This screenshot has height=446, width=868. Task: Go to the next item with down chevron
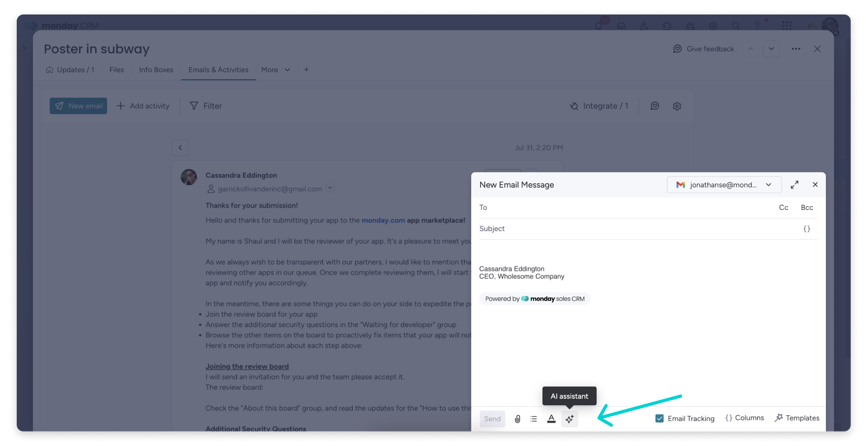click(x=771, y=49)
